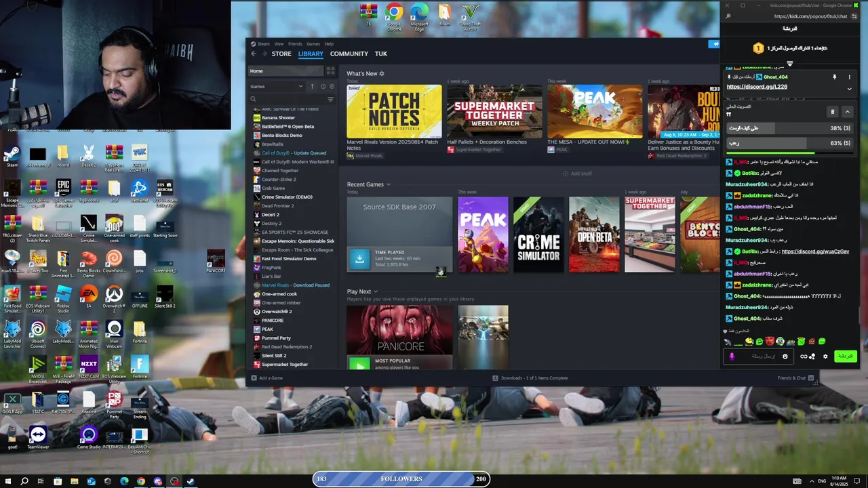Screen dimensions: 868x488
Task: Expand the Recent Games shelf dropdown
Action: point(389,184)
